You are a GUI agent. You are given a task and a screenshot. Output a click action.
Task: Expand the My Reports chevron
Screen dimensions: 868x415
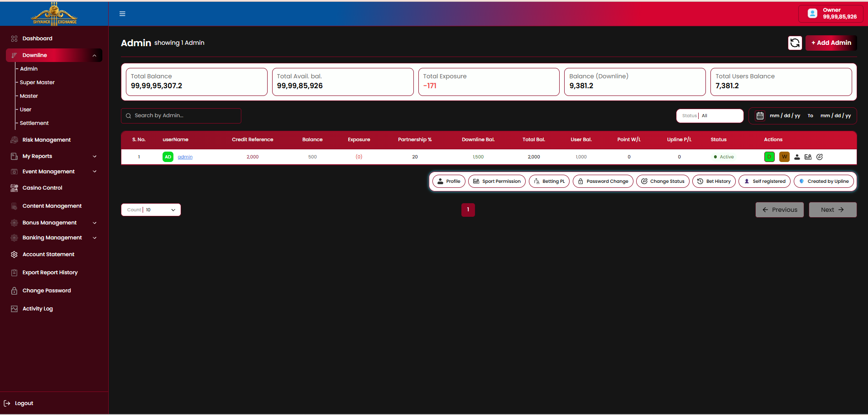pos(95,156)
